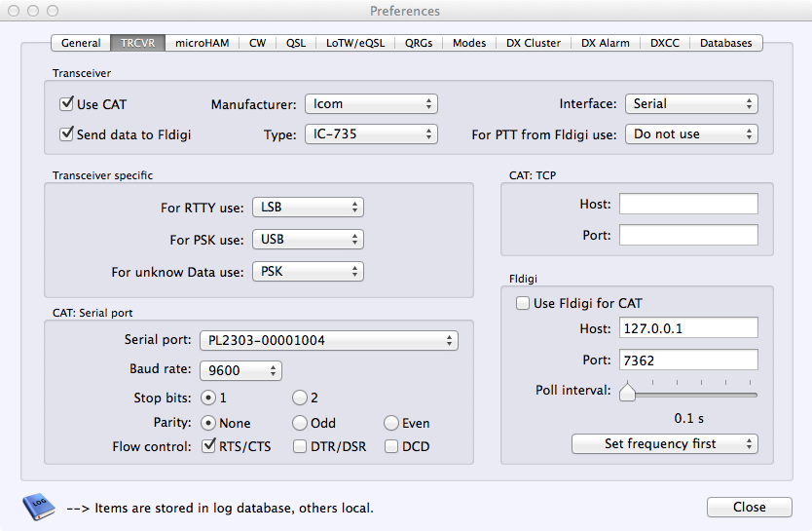The width and height of the screenshot is (812, 531).
Task: Select 2 stop bits radio button
Action: [300, 398]
